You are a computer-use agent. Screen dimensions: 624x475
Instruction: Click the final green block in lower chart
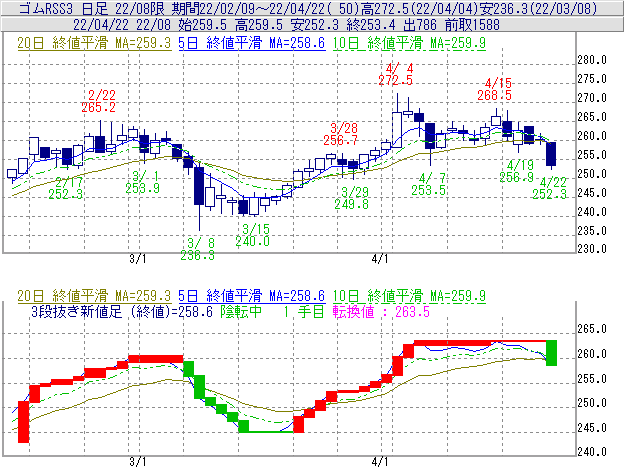(551, 353)
